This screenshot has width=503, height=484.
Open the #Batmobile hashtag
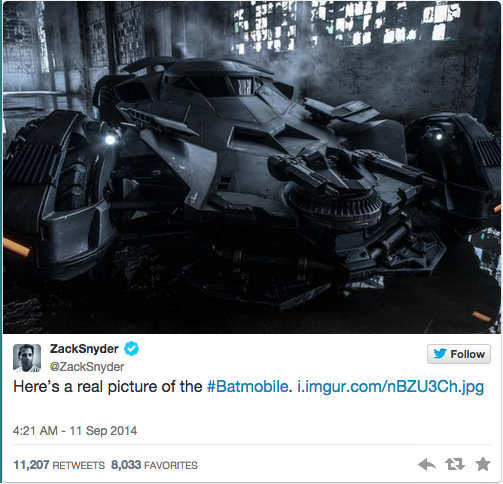(x=247, y=387)
